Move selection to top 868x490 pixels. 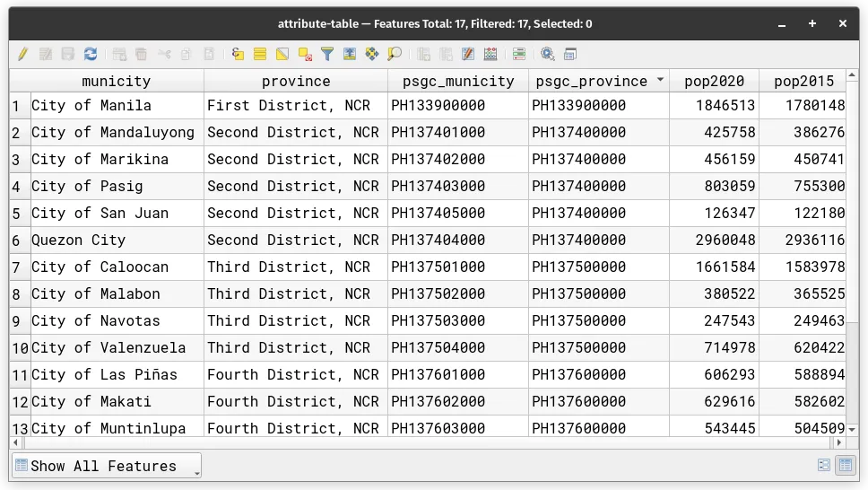pos(350,54)
